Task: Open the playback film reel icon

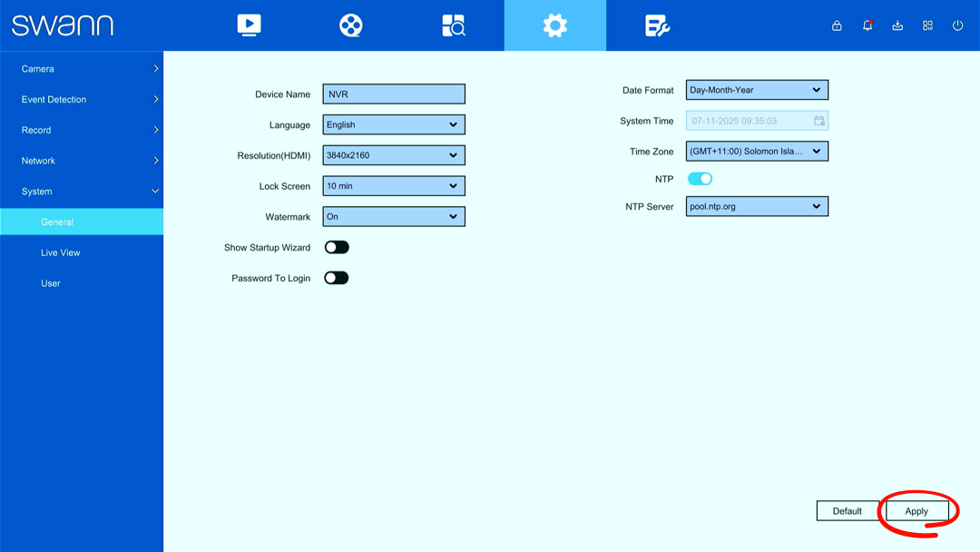Action: [350, 25]
